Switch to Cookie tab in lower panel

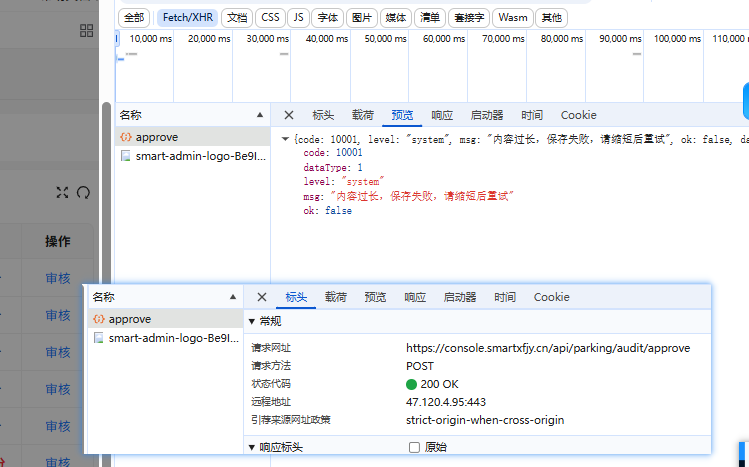pos(552,297)
